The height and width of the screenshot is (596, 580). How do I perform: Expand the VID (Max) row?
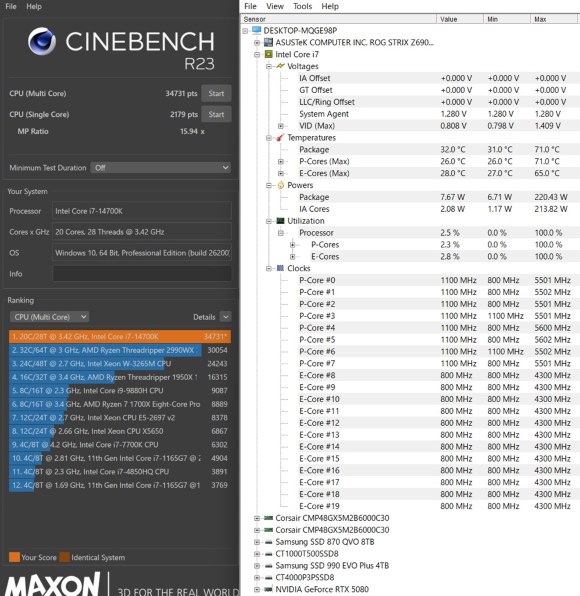(x=280, y=126)
